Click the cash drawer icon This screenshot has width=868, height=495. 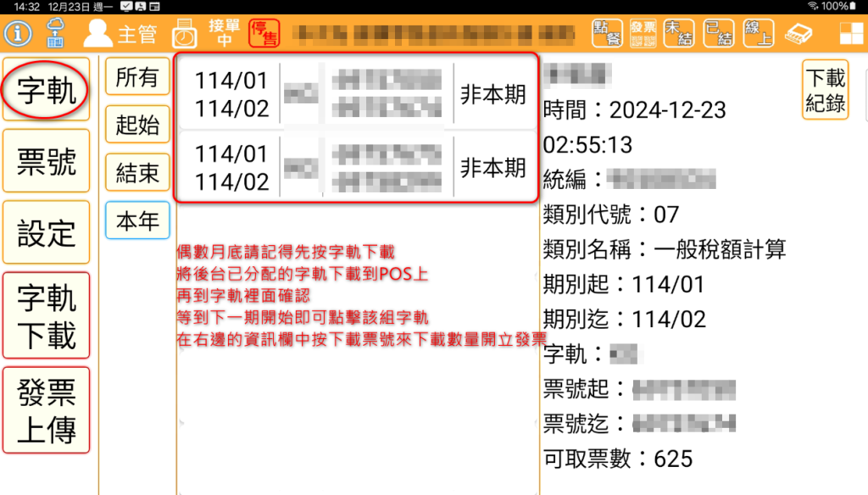tap(798, 34)
